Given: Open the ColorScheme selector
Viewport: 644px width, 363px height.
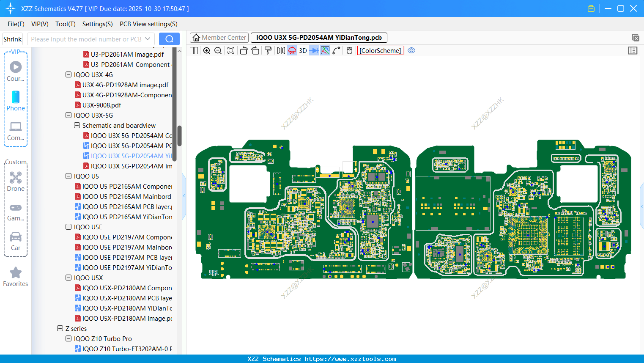Looking at the screenshot, I should coord(380,51).
